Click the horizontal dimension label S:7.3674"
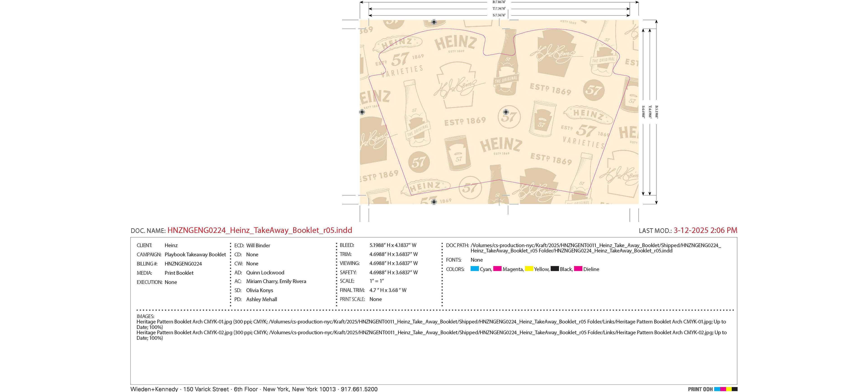The height and width of the screenshot is (392, 868). click(x=499, y=15)
